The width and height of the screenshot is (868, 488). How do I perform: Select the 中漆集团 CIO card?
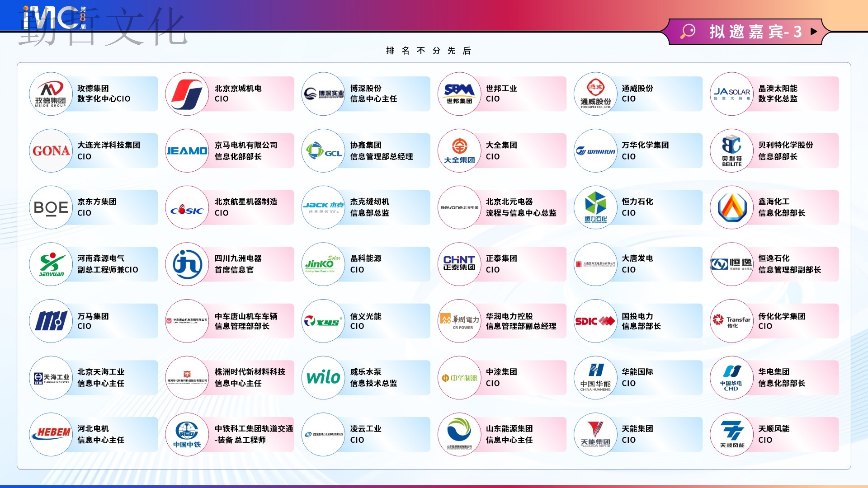[x=502, y=378]
